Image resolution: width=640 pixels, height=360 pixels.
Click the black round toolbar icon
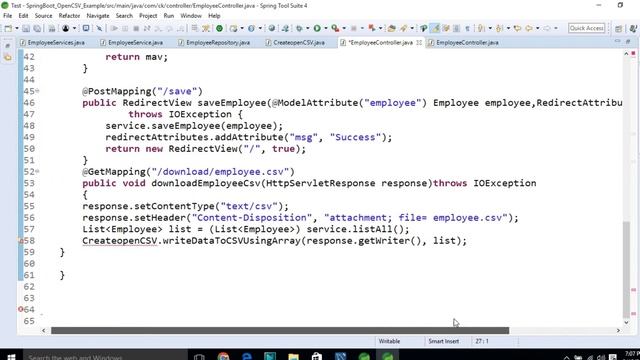point(66,28)
